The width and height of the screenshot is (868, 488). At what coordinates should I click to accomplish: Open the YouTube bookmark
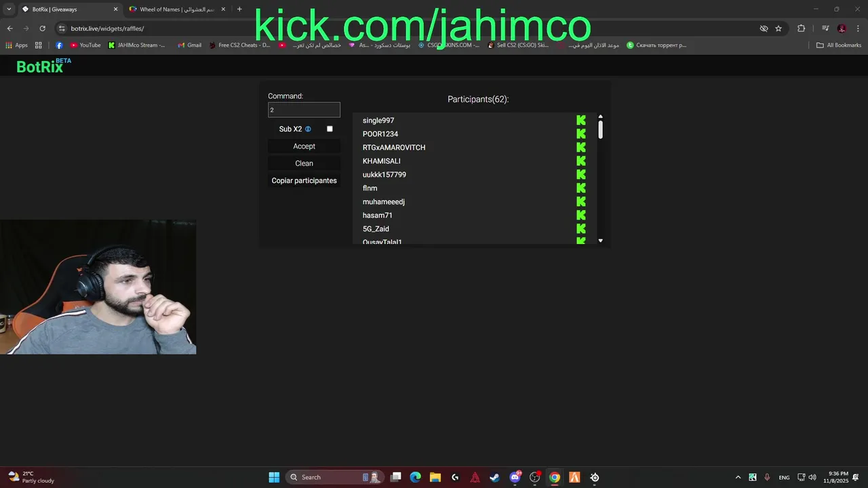pyautogui.click(x=85, y=45)
